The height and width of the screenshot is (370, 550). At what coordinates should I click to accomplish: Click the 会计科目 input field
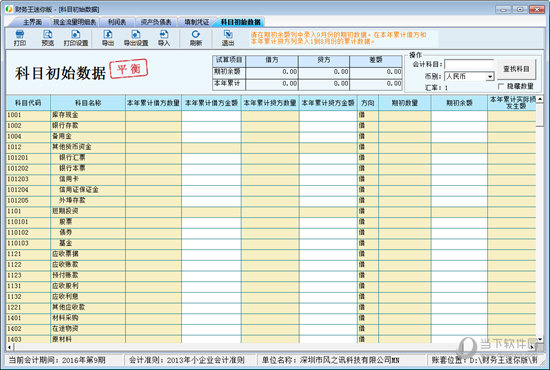469,65
